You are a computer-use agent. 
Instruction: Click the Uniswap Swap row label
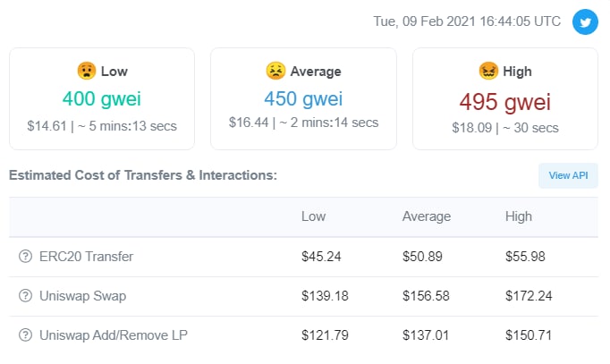[83, 296]
